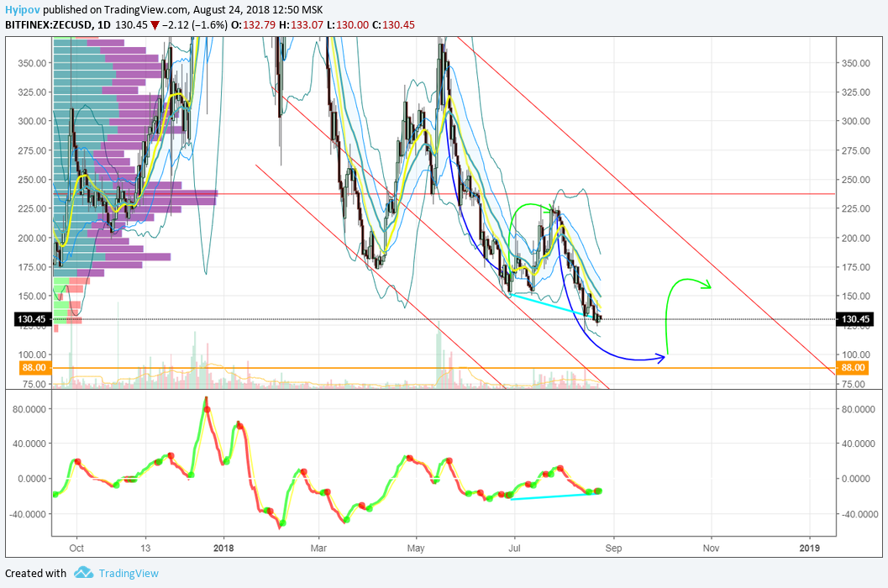Click the 2019 label on the time axis
888x588 pixels.
pyautogui.click(x=810, y=548)
